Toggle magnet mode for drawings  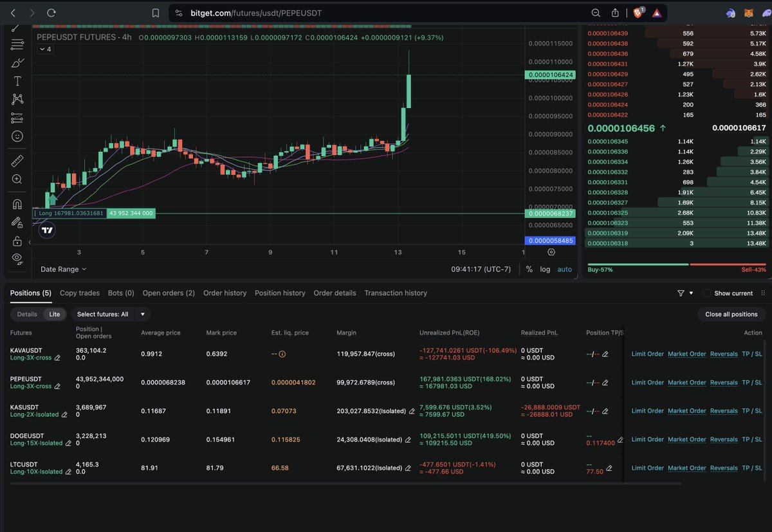coord(17,204)
